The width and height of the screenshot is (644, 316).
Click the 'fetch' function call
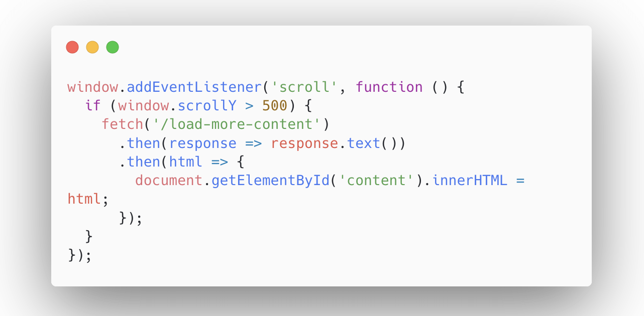123,124
